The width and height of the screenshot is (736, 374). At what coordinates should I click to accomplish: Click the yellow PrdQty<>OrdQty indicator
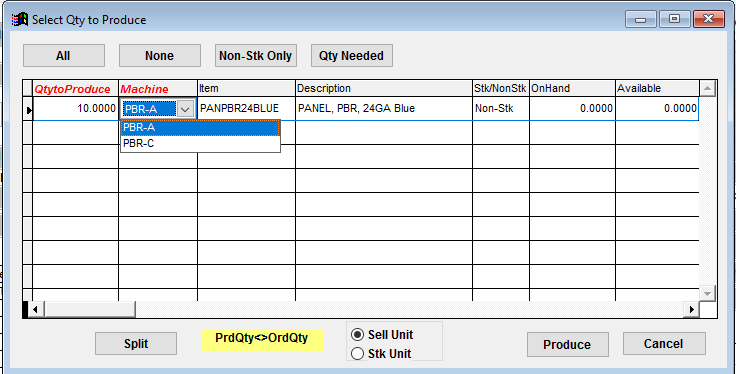pyautogui.click(x=262, y=340)
